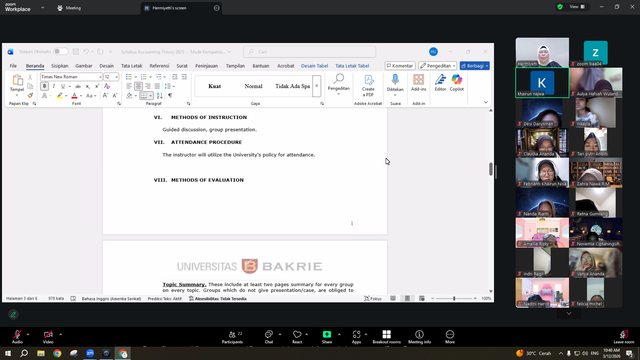
Task: Open the font name dropdown Times New Roman
Action: (100, 77)
